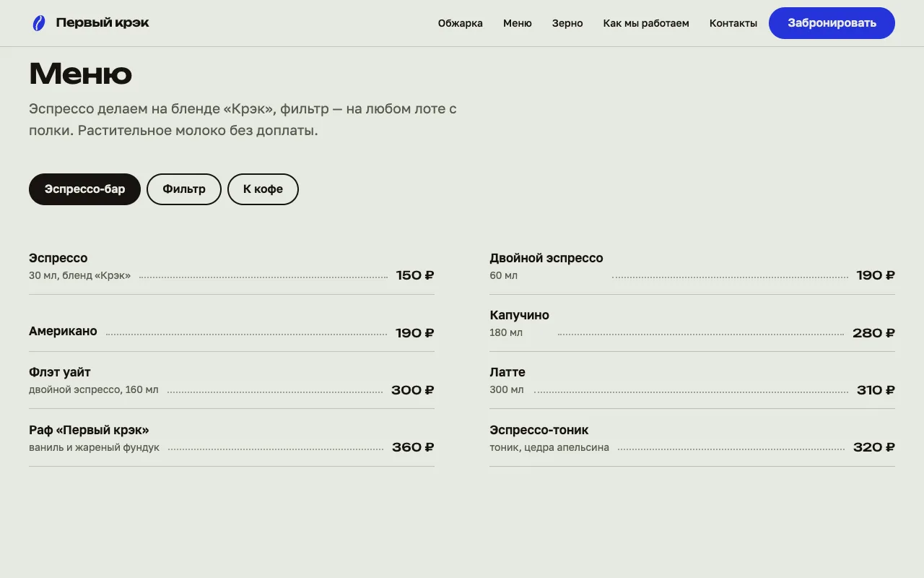This screenshot has height=578, width=924.
Task: Click the description 'ваниль и жареный фундук'
Action: click(94, 447)
